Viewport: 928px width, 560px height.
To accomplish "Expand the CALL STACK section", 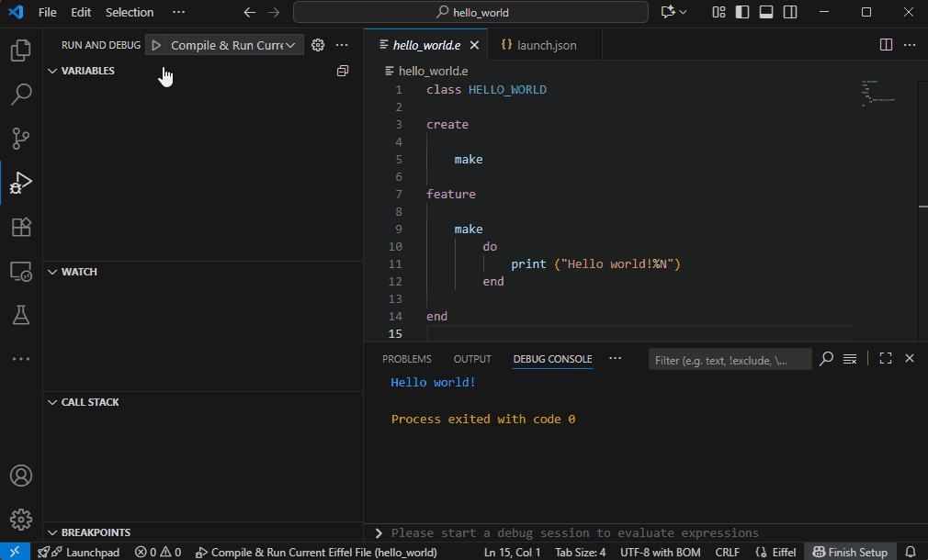I will coord(51,401).
